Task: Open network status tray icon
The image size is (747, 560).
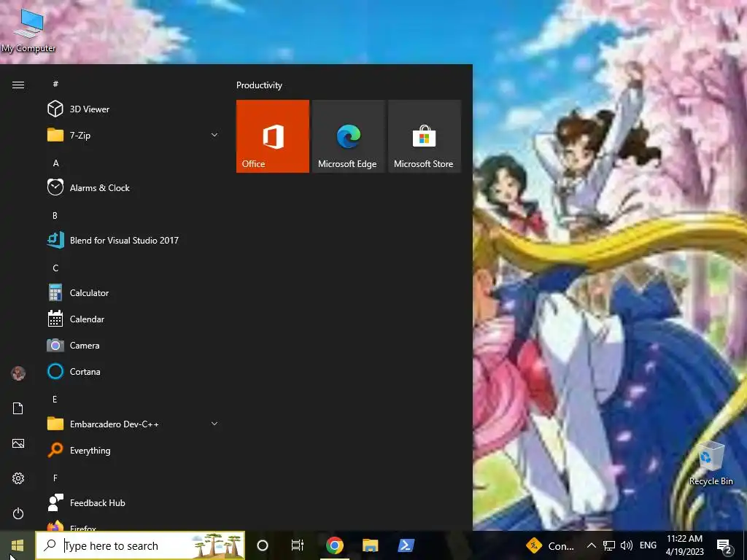Action: coord(609,545)
